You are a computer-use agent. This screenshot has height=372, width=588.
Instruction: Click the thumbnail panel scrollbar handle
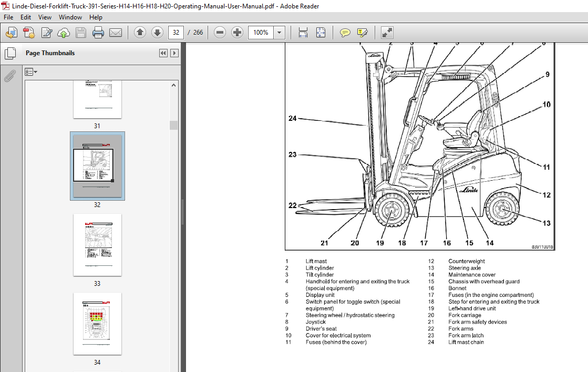pyautogui.click(x=173, y=125)
